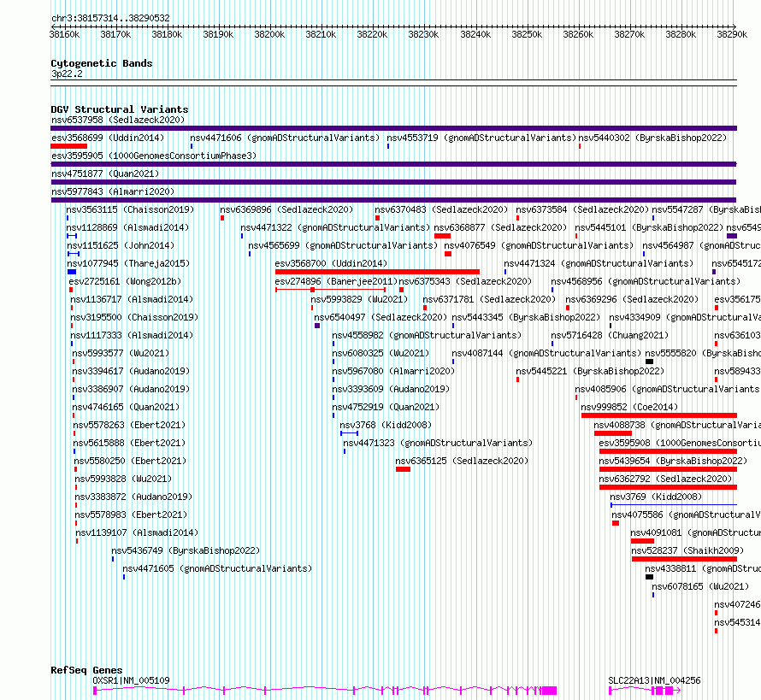This screenshot has height=700, width=761.
Task: Click nsv3386907 (Audano2019) label
Action: tap(131, 389)
